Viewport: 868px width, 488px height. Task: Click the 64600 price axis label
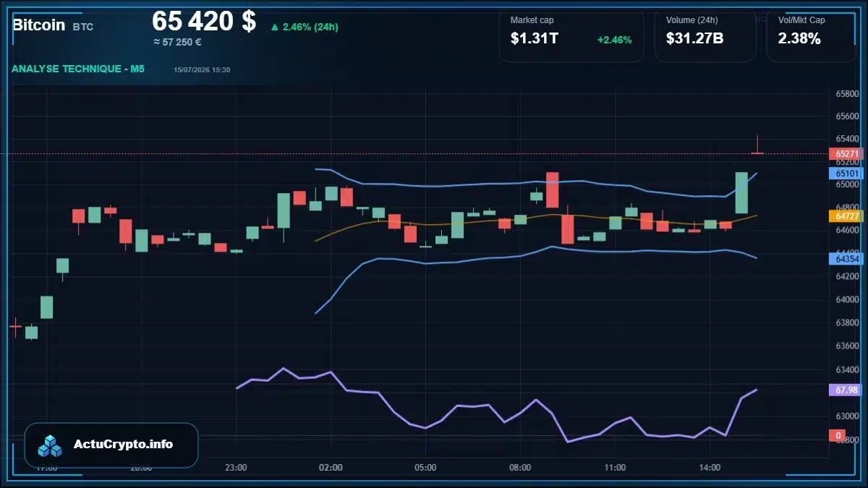pyautogui.click(x=847, y=231)
